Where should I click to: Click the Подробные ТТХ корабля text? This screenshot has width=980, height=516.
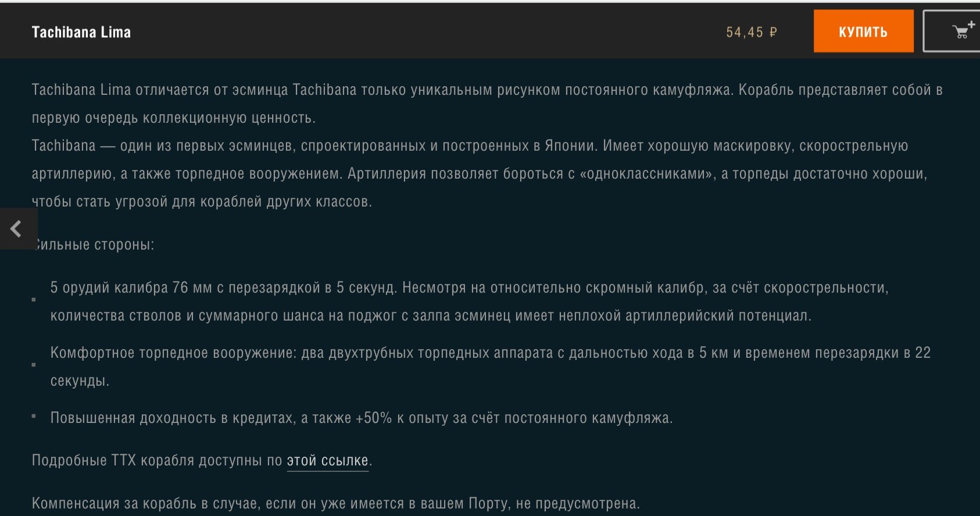click(157, 461)
